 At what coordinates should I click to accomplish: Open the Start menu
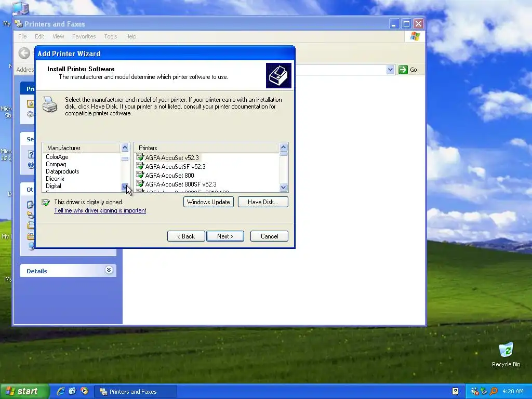click(24, 392)
